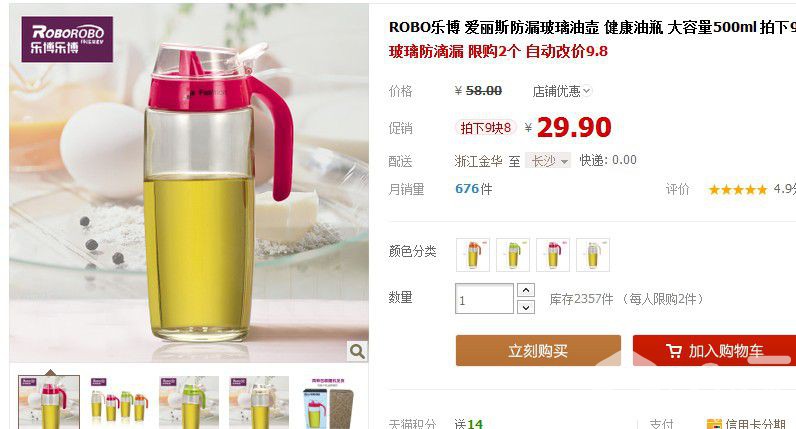Decrease quantity with the down arrow
The height and width of the screenshot is (429, 796).
[526, 307]
